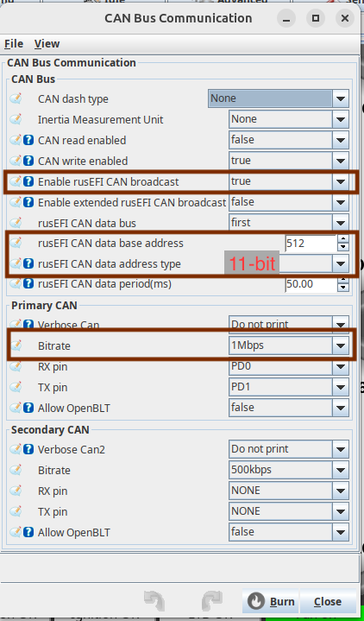Click help icon for Enable rusEFI CAN broadcast
364x621 pixels.
pos(28,181)
